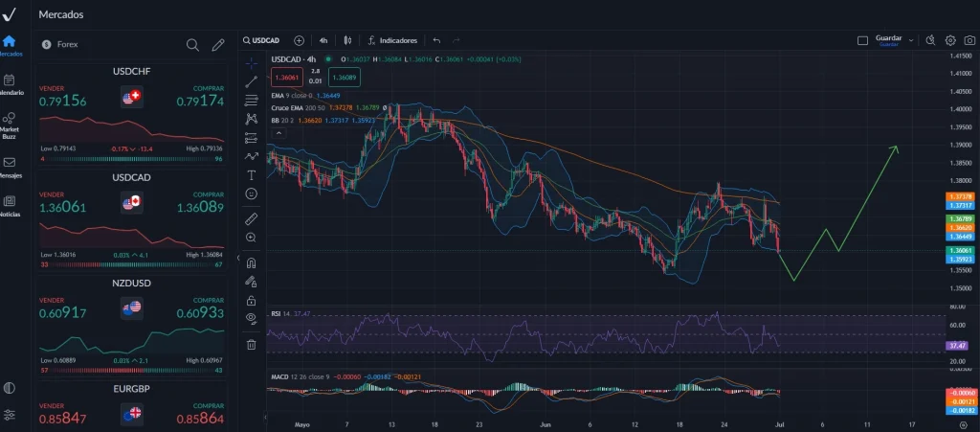Click the NZDUSD sentiment bar
This screenshot has width=980, height=432.
coord(132,370)
